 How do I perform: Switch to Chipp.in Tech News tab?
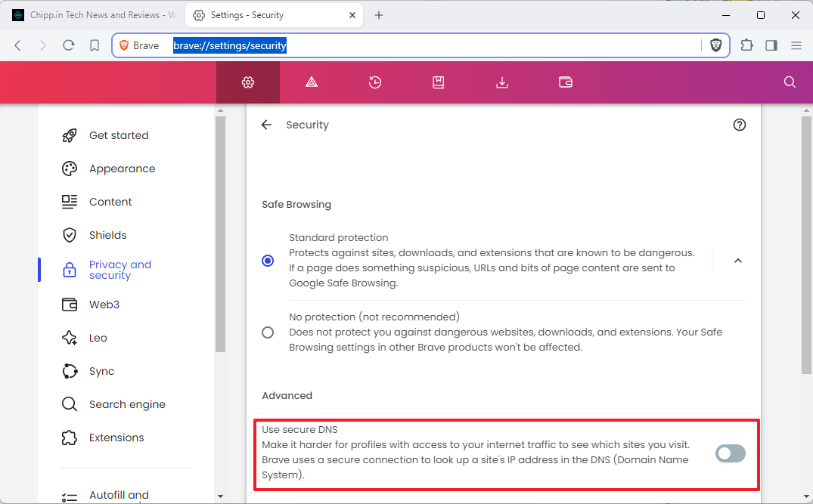(95, 15)
